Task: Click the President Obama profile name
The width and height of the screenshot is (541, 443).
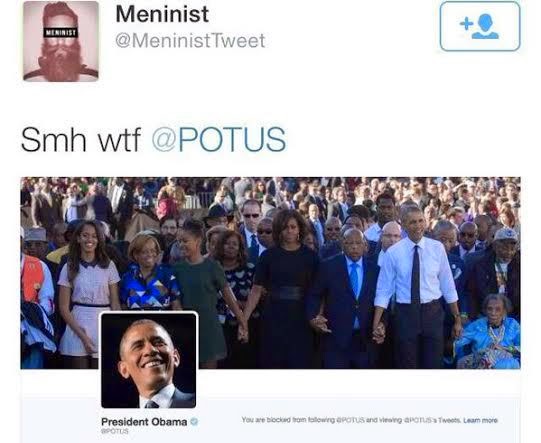Action: pyautogui.click(x=144, y=422)
